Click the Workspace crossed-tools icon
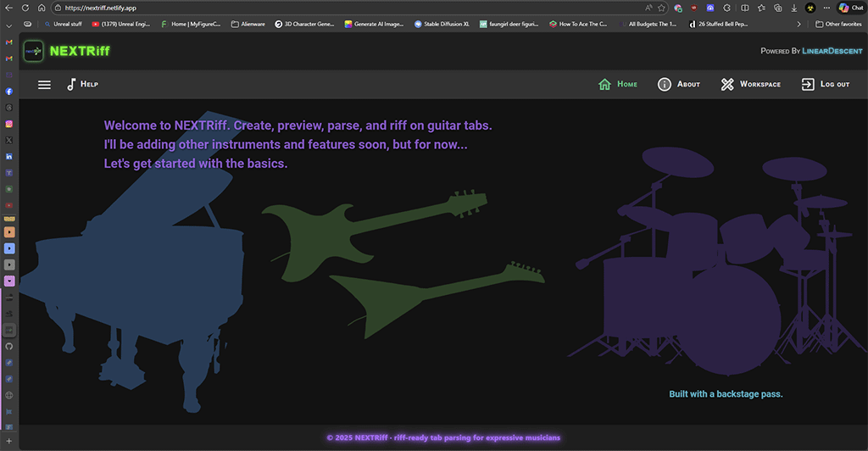Screen dimensions: 868x451 click(727, 85)
